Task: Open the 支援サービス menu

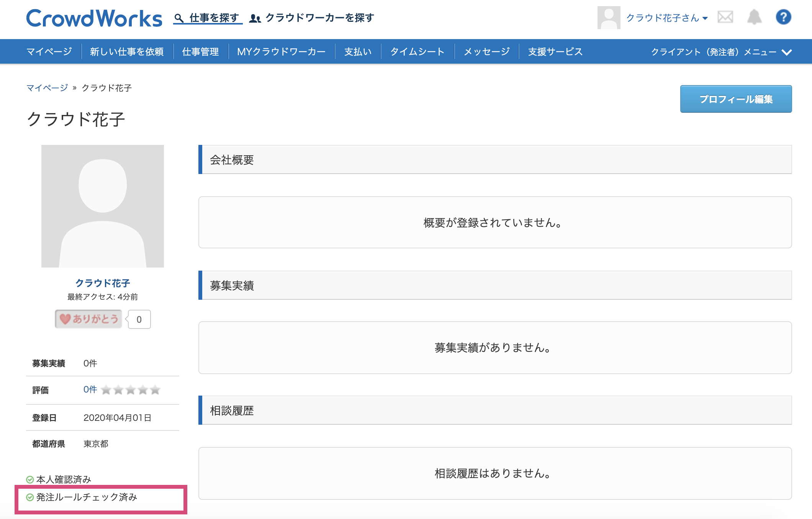Action: pyautogui.click(x=555, y=52)
